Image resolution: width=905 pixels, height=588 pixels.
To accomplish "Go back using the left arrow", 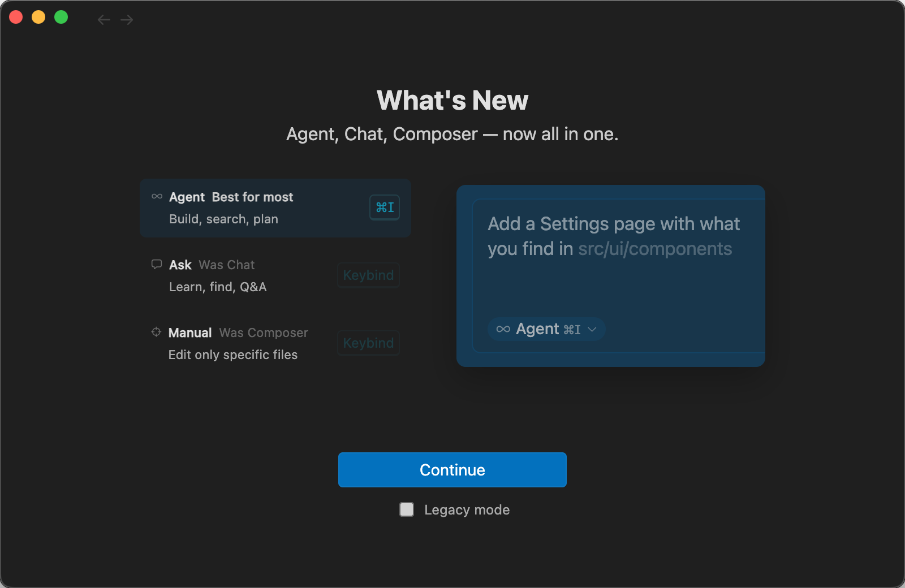I will coord(104,20).
